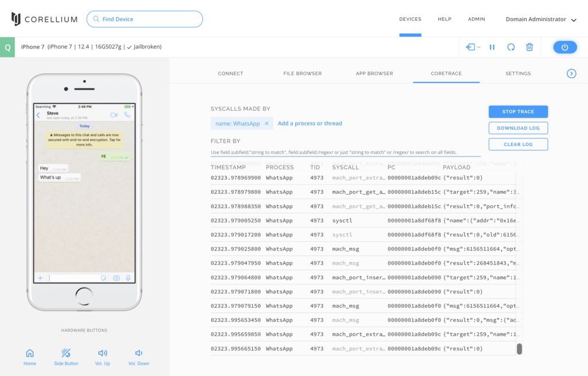Tap the back arrow in WhatsApp chat

(x=38, y=116)
